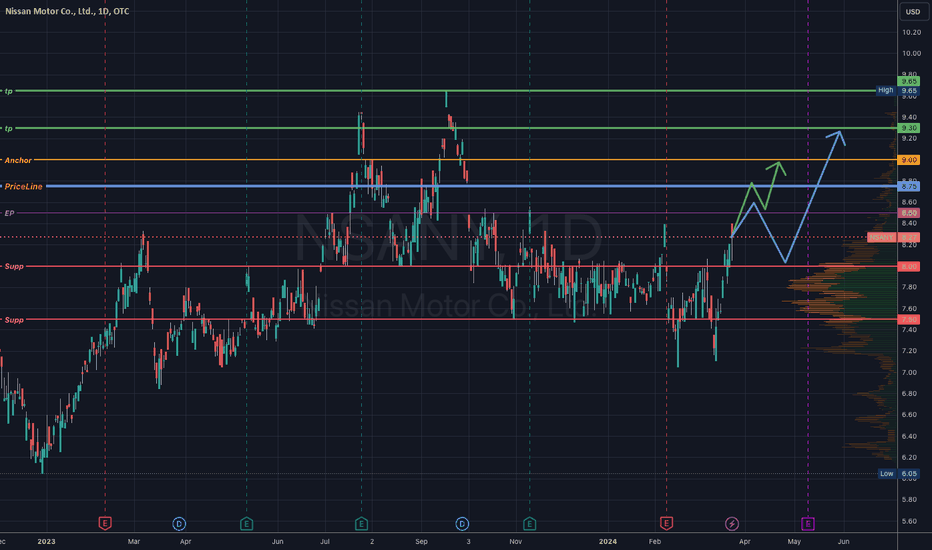Click the High 9.65 price label
This screenshot has width=932, height=550.
click(898, 90)
